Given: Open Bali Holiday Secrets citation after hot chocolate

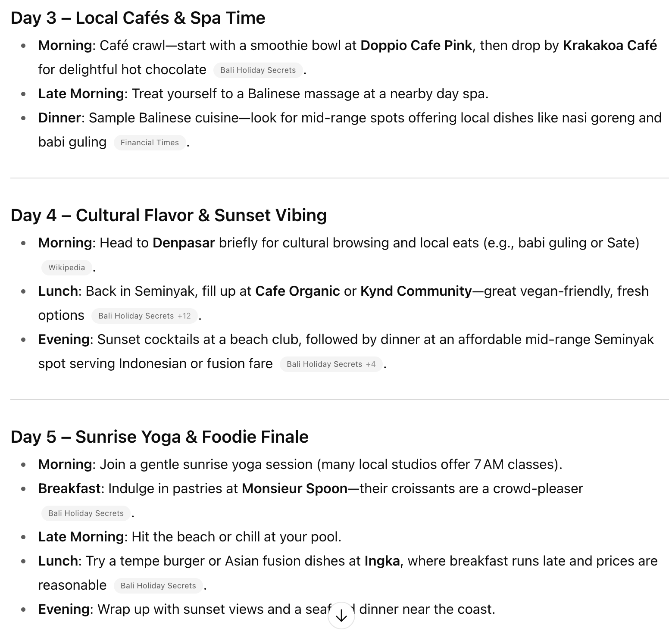Looking at the screenshot, I should point(258,70).
